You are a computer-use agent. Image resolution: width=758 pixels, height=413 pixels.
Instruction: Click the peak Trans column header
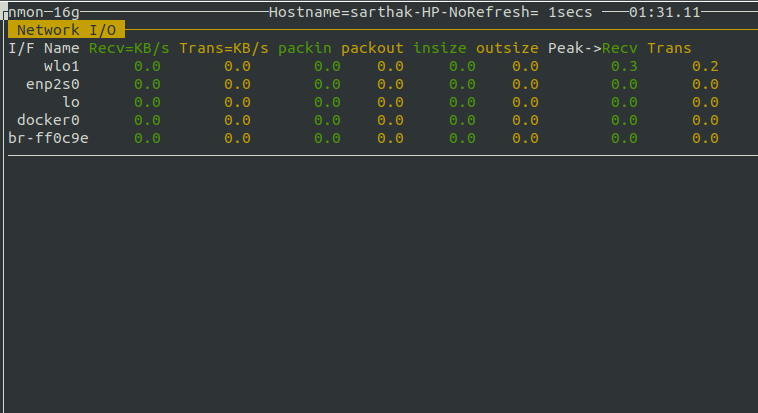[x=669, y=48]
